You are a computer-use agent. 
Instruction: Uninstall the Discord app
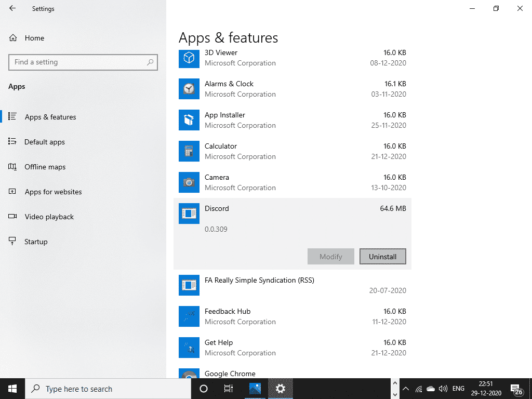(382, 257)
